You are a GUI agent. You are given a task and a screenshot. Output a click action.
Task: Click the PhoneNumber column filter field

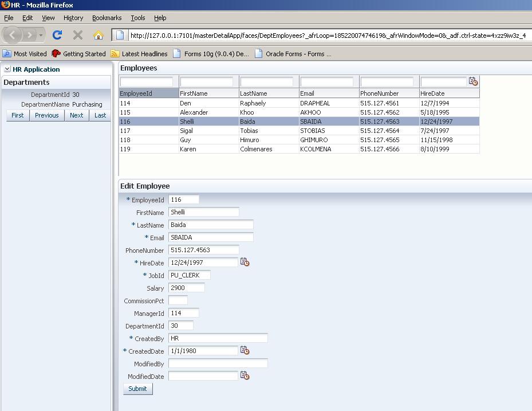(x=387, y=82)
